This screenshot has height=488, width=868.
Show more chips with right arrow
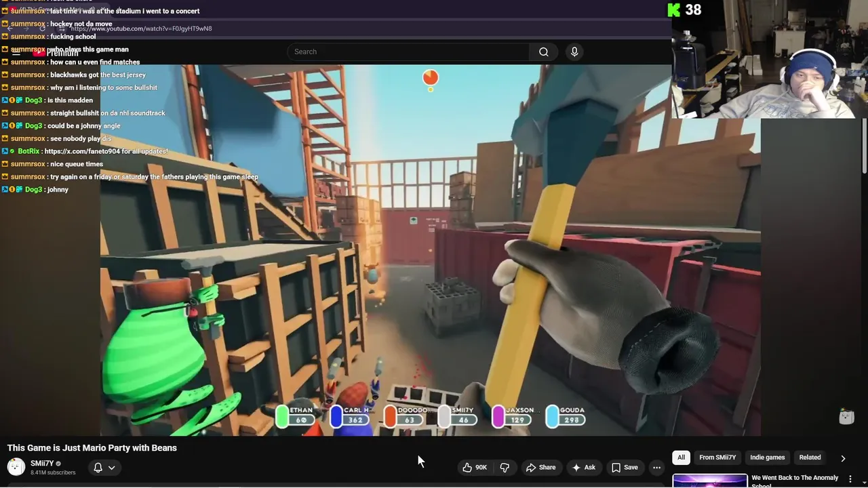pyautogui.click(x=843, y=458)
